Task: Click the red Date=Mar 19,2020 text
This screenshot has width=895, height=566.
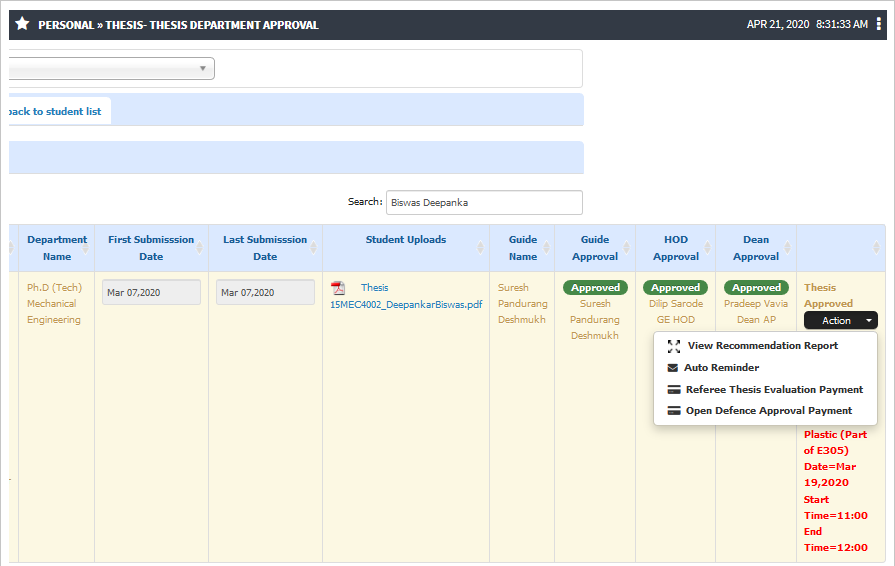Action: point(830,475)
